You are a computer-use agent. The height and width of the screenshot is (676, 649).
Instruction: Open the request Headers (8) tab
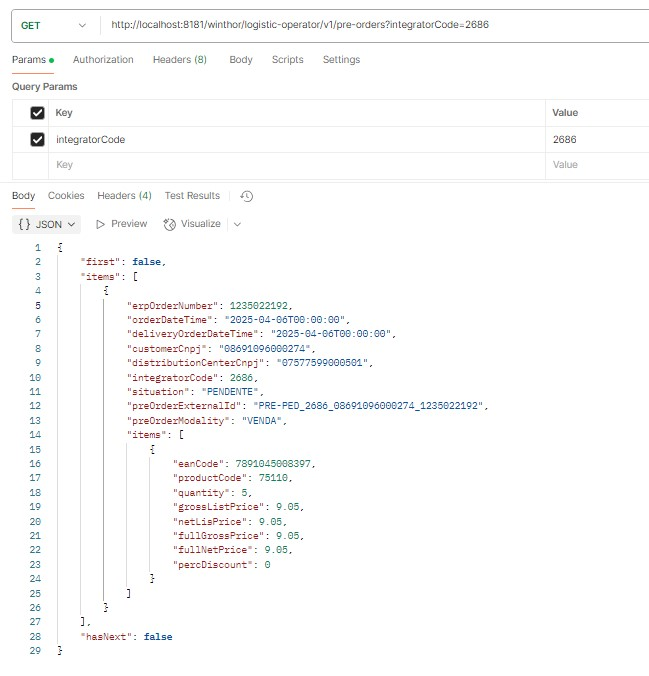click(179, 60)
